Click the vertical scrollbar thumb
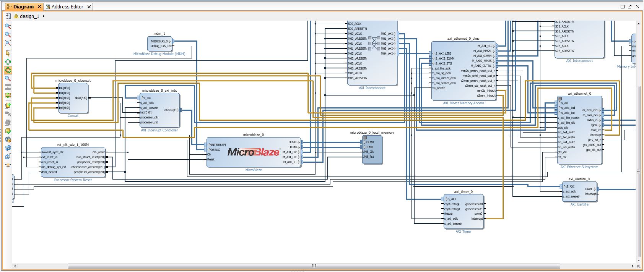The image size is (644, 272). 638,172
